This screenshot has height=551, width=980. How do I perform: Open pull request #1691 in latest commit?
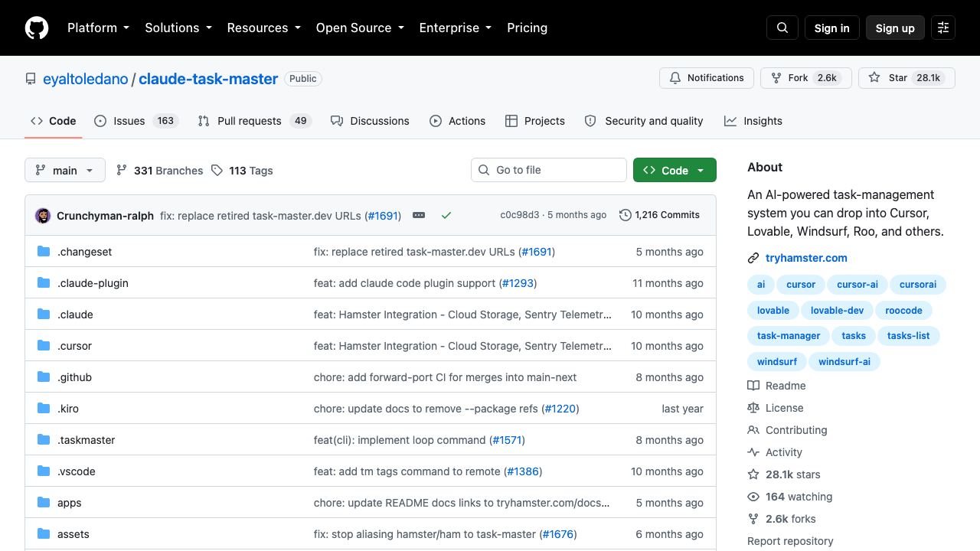[x=383, y=216]
